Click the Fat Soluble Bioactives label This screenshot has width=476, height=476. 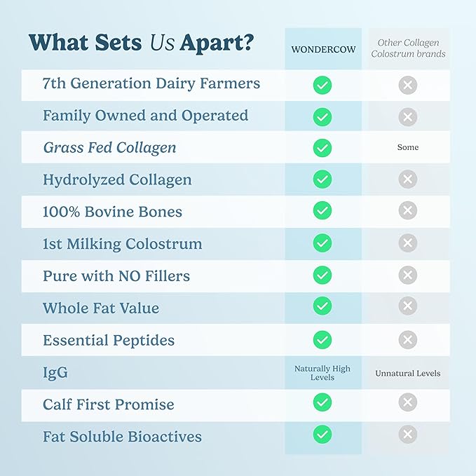pyautogui.click(x=122, y=436)
